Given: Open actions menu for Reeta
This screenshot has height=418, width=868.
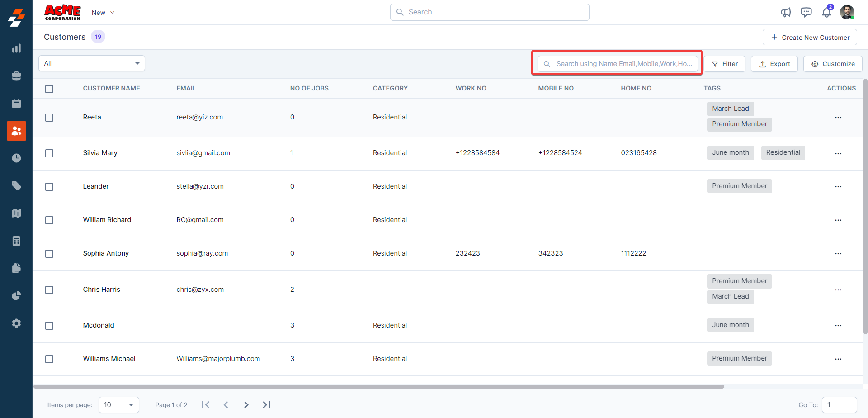Looking at the screenshot, I should pos(838,118).
